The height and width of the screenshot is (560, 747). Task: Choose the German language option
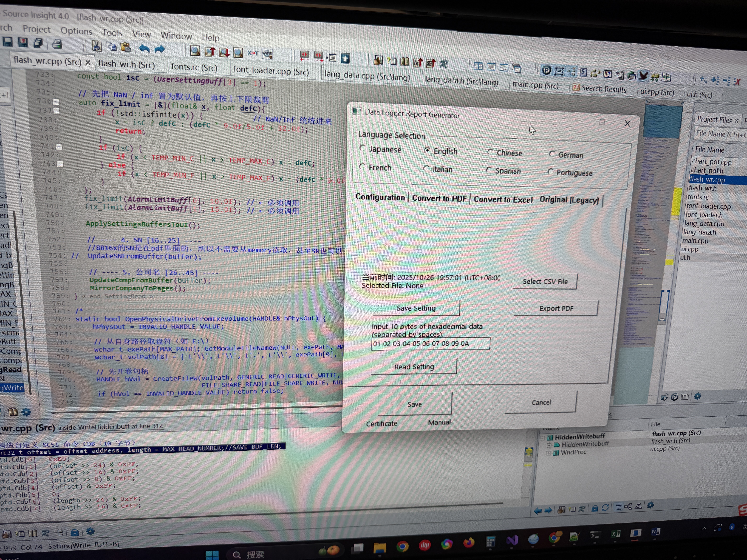tap(552, 154)
